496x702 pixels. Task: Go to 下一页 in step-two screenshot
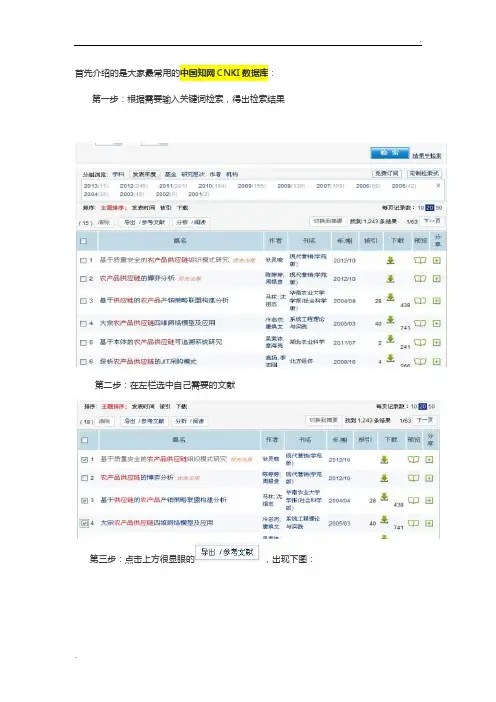click(x=425, y=420)
